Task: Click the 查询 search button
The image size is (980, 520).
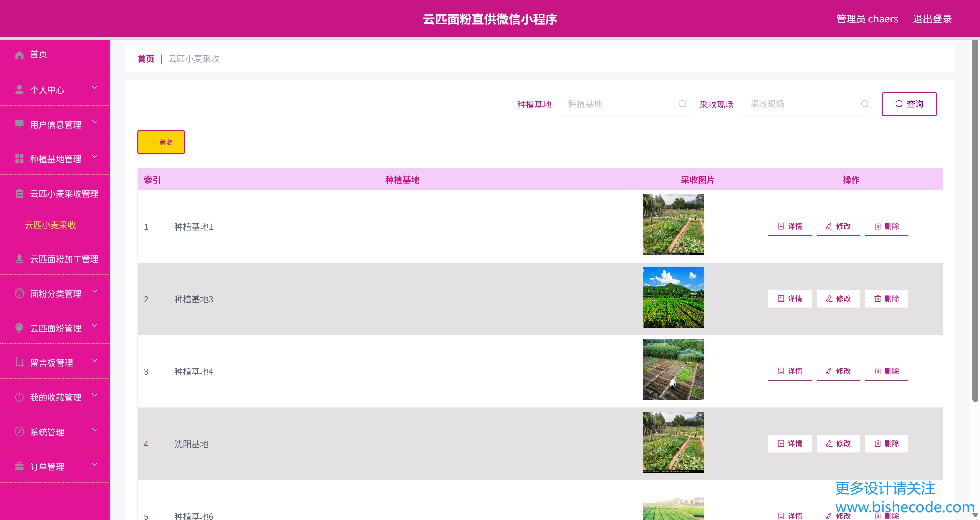Action: [x=909, y=104]
